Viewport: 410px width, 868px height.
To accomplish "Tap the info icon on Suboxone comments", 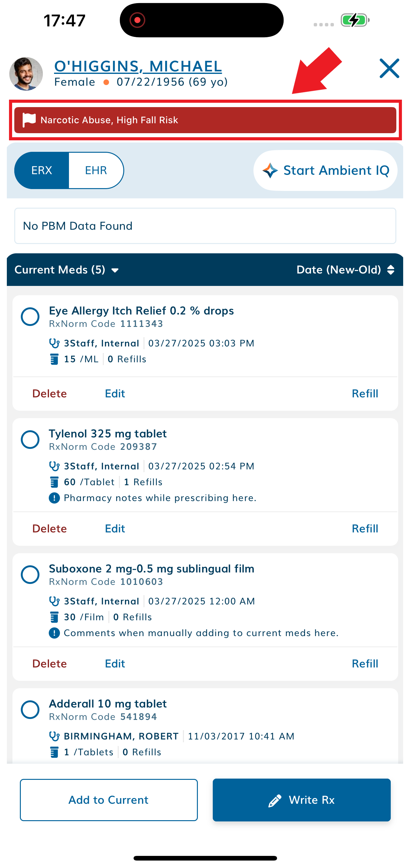I will [54, 633].
